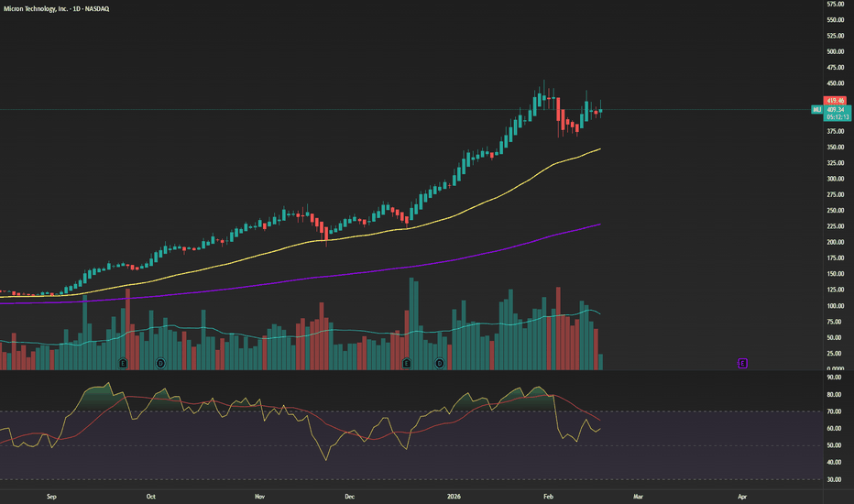Click the early-October dividend D marker
The image size is (854, 504).
pos(161,363)
